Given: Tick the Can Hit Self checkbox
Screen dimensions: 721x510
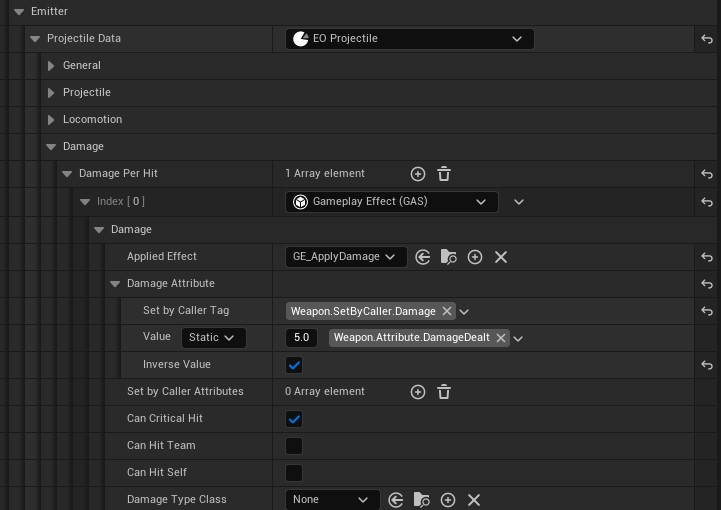Looking at the screenshot, I should tap(294, 473).
